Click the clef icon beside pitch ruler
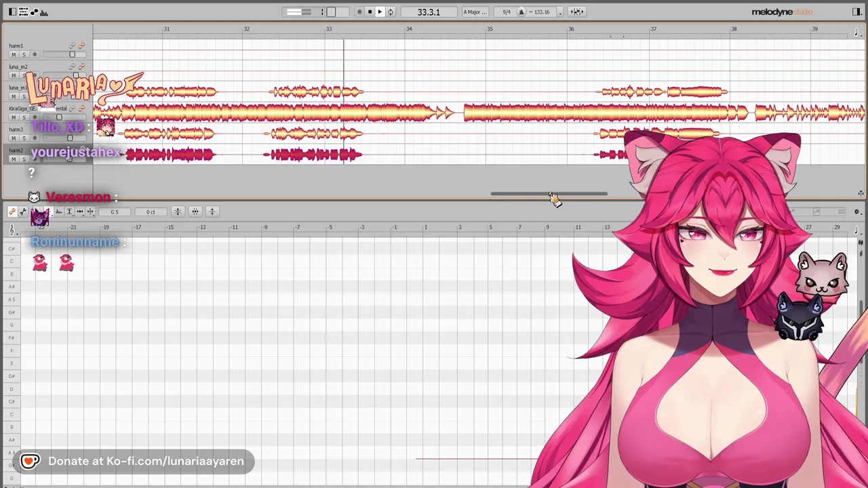Image resolution: width=868 pixels, height=488 pixels. point(12,230)
